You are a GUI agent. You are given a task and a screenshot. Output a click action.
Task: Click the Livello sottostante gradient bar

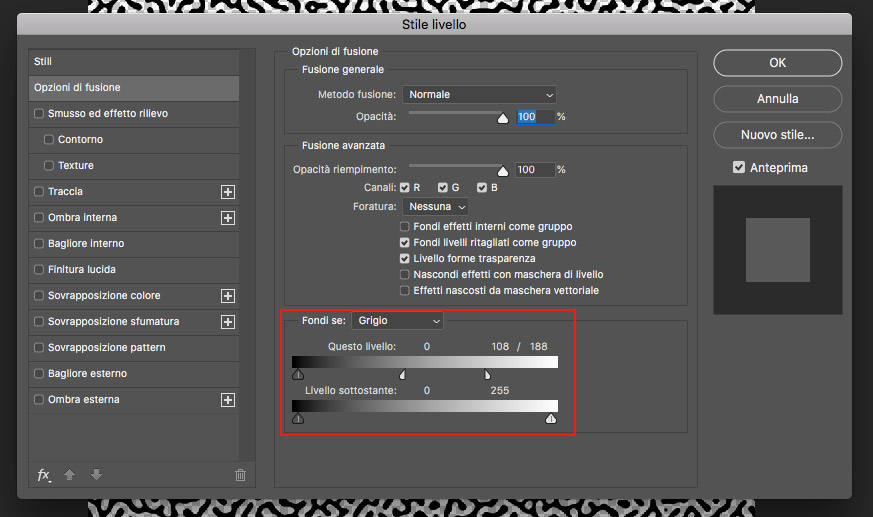425,406
